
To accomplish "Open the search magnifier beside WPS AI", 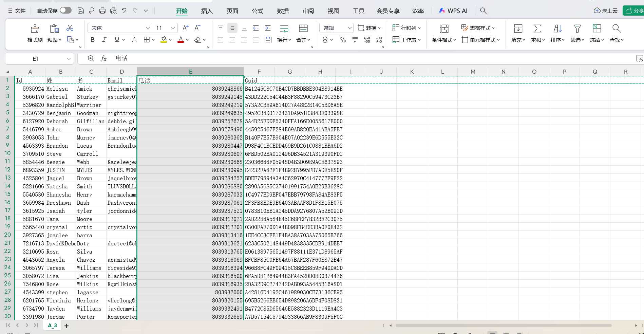I will [x=484, y=11].
